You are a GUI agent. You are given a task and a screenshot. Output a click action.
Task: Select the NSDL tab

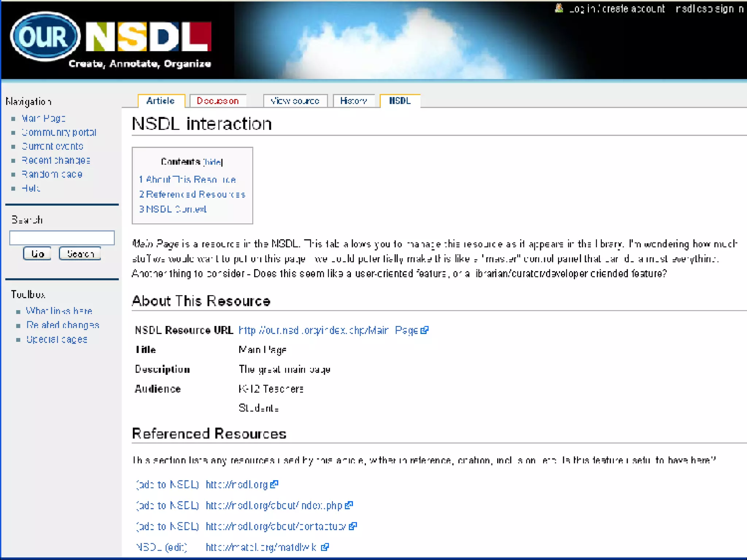400,101
